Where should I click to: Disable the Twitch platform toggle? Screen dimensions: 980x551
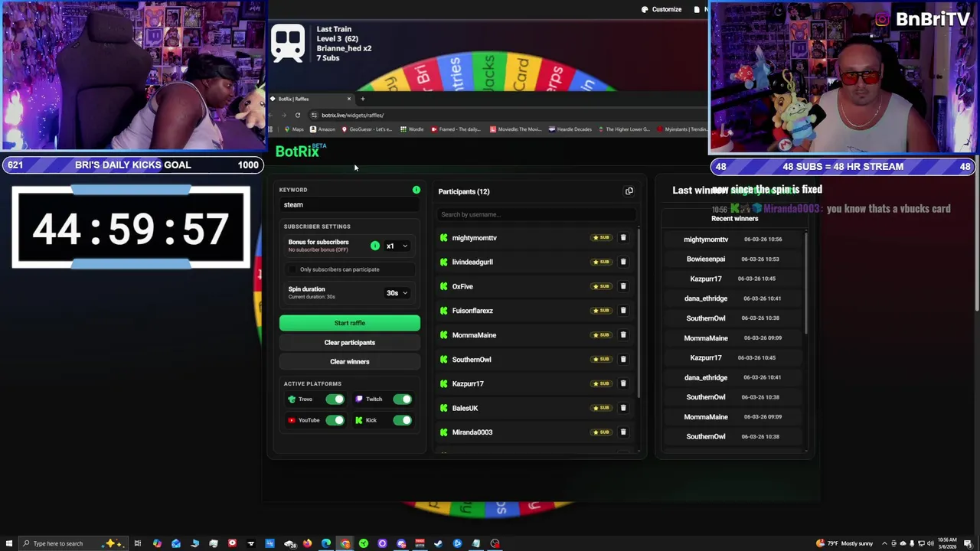[x=403, y=399]
